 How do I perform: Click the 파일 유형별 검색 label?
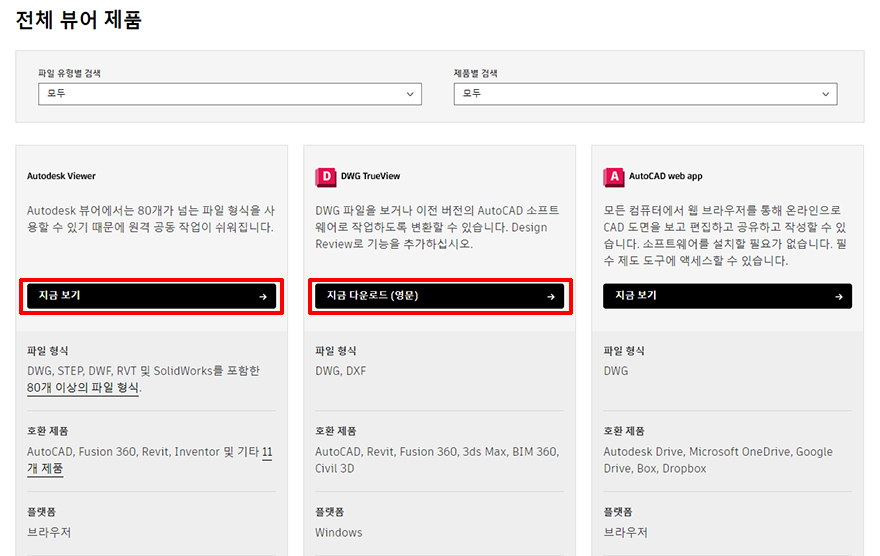pyautogui.click(x=70, y=73)
